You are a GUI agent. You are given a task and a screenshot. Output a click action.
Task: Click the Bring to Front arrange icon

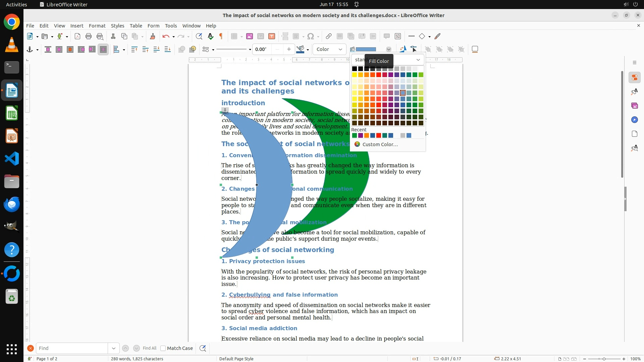pyautogui.click(x=134, y=49)
